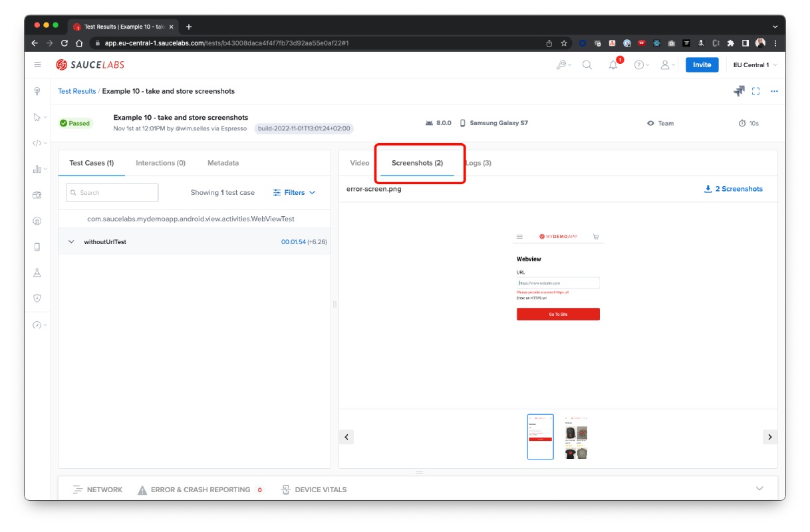
Task: Open the three-dot more options menu
Action: (774, 91)
